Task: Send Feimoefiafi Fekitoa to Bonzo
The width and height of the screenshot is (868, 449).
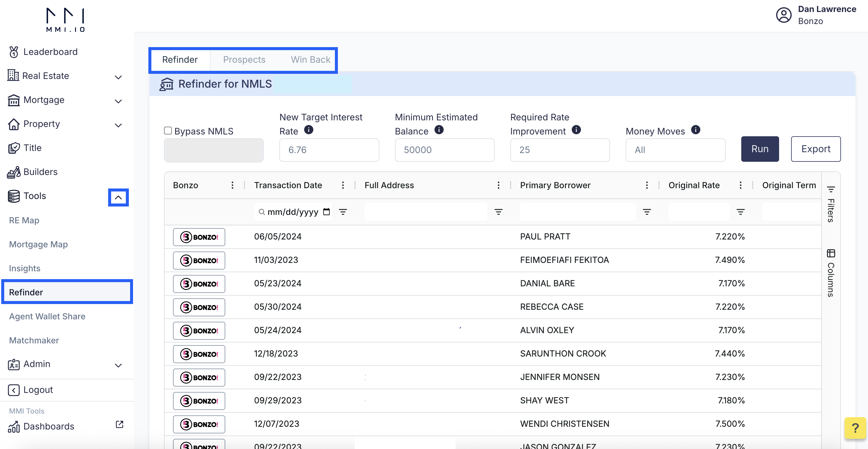Action: pyautogui.click(x=199, y=261)
